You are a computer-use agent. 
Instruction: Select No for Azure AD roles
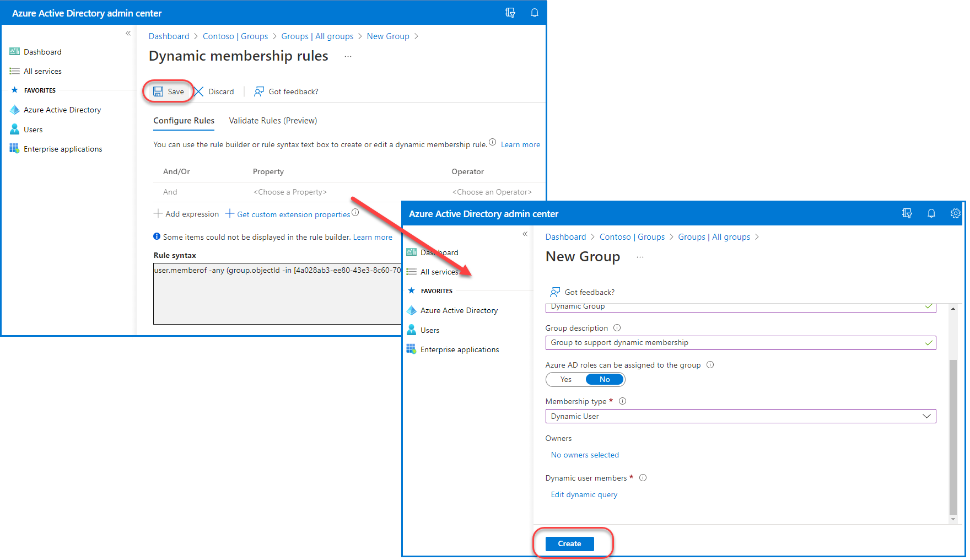pos(605,379)
